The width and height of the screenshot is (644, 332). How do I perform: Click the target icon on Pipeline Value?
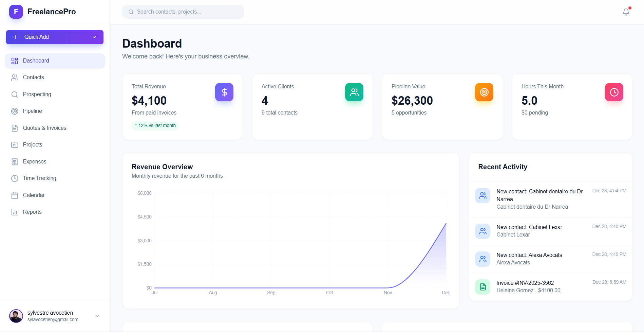tap(484, 92)
